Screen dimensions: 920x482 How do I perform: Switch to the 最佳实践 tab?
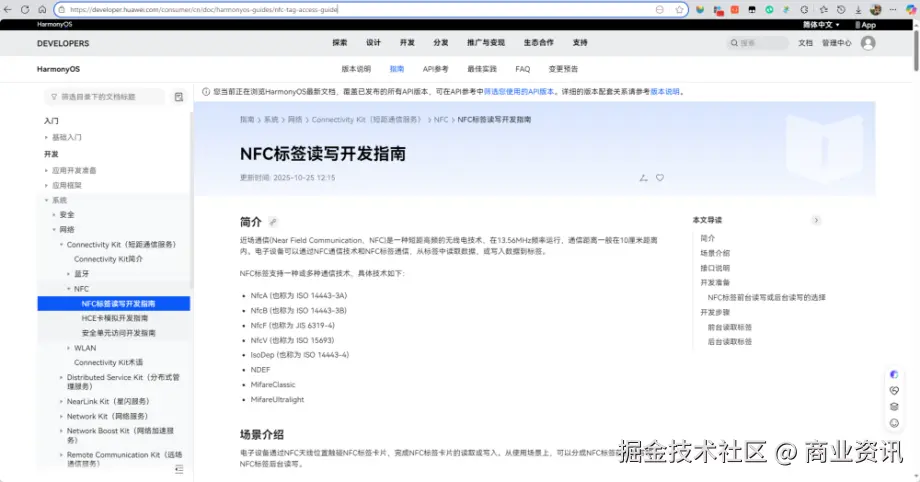[x=482, y=69]
